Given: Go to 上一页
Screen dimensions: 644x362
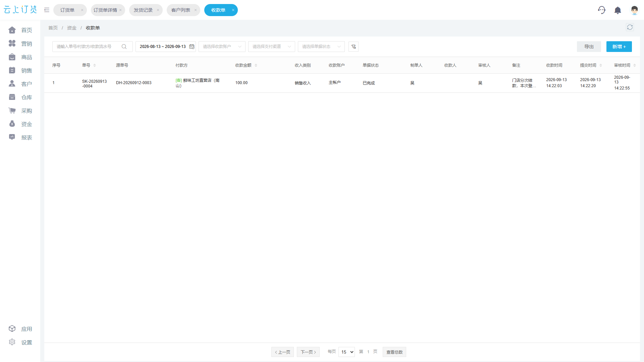Looking at the screenshot, I should coord(283,352).
